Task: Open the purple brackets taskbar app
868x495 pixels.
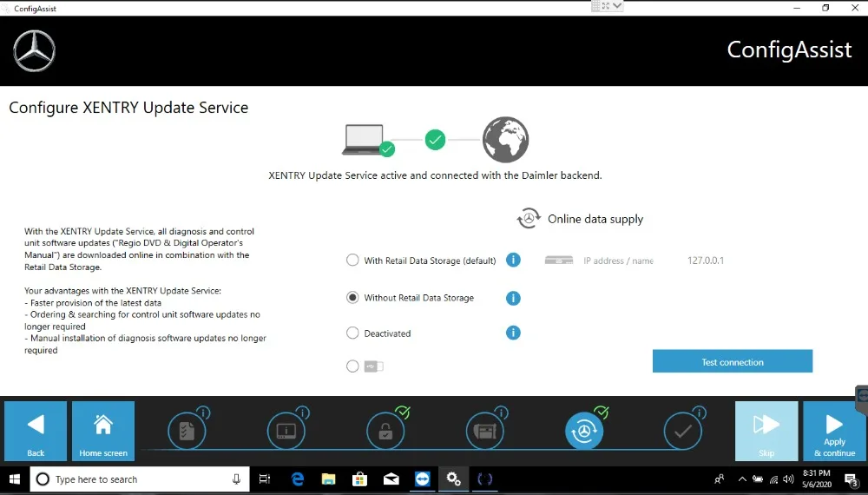Action: tap(485, 479)
